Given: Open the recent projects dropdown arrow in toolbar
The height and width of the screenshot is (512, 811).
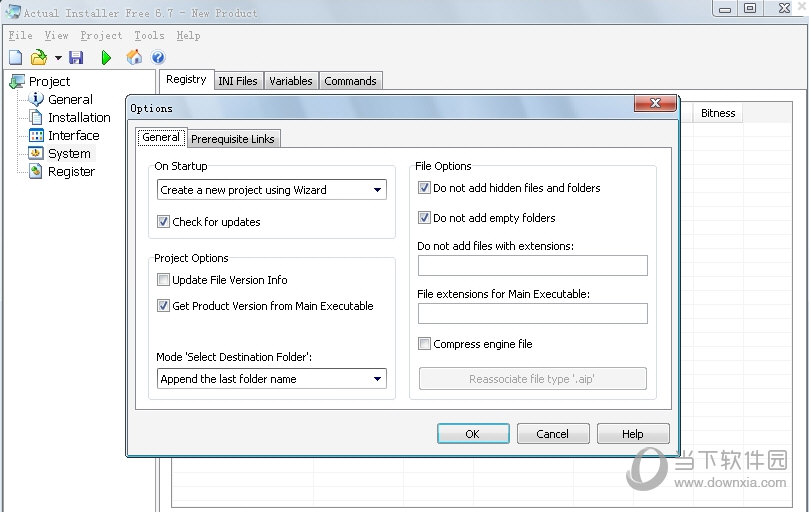Looking at the screenshot, I should click(x=58, y=58).
